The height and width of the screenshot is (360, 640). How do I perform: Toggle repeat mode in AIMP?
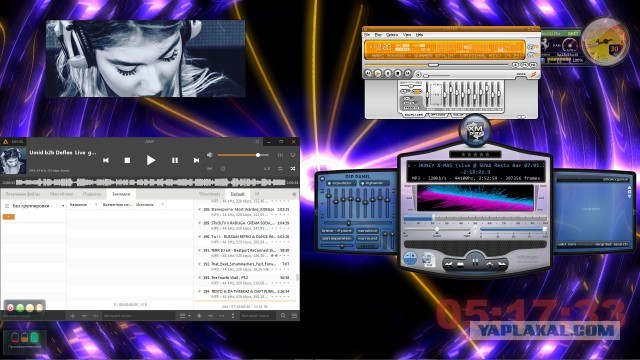280,168
